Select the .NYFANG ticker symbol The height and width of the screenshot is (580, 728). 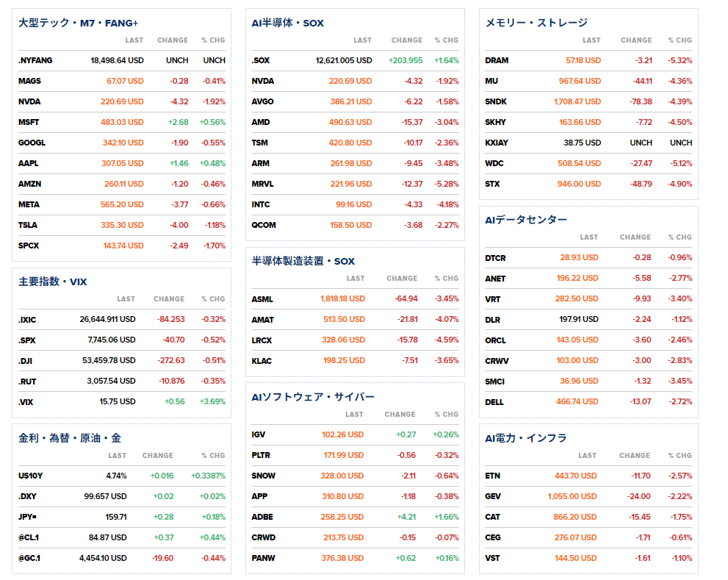point(35,60)
